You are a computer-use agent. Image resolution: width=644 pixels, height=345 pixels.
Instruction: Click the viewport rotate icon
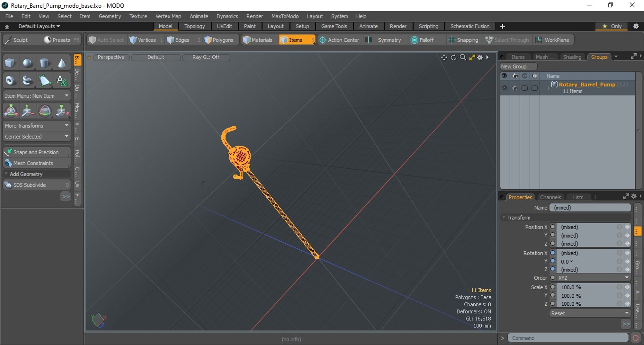coord(453,57)
